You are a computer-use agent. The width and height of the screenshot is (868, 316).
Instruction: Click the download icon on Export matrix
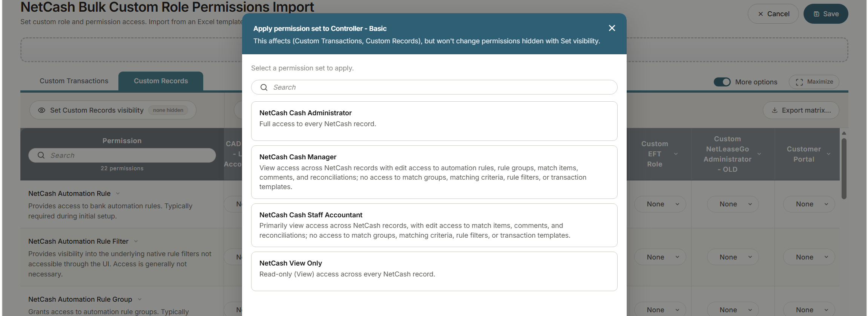point(774,110)
